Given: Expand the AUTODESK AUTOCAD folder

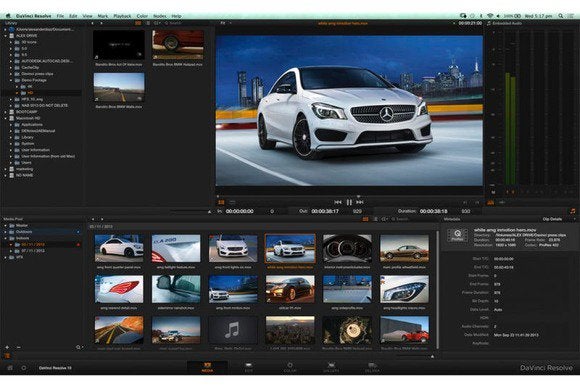Looking at the screenshot, I should (x=11, y=61).
